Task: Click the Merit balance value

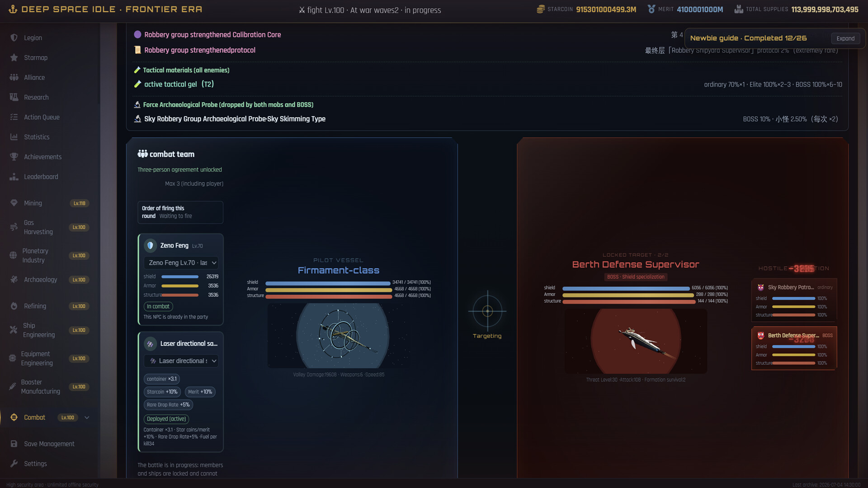Action: coord(700,9)
